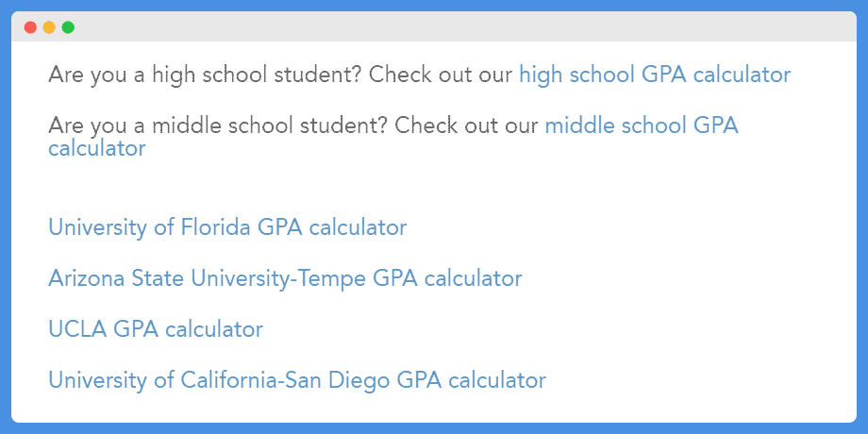
Task: Open the high school GPA calculator link
Action: point(655,75)
